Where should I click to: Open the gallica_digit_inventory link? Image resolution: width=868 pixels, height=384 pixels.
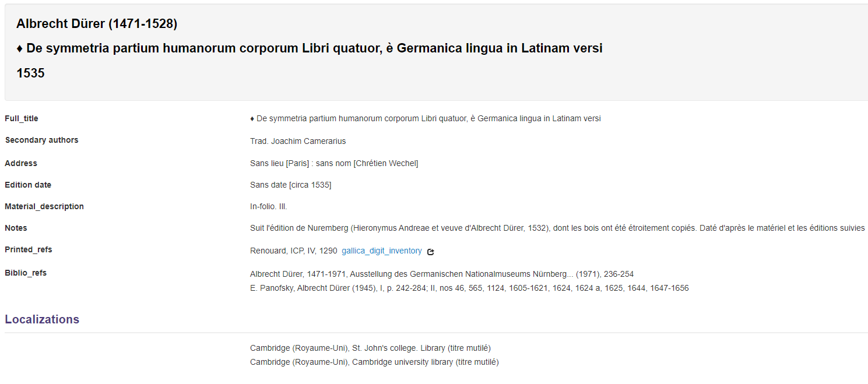point(382,251)
